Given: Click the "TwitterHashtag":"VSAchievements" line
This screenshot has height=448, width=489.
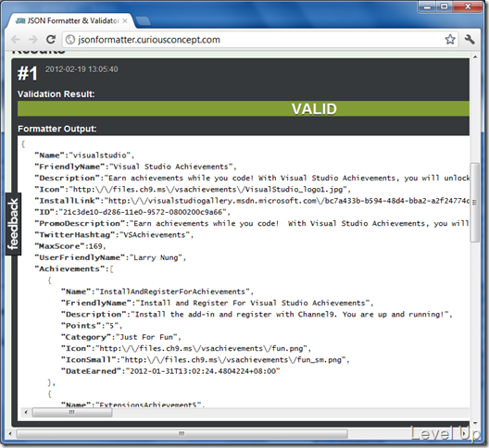Looking at the screenshot, I should pos(114,235).
